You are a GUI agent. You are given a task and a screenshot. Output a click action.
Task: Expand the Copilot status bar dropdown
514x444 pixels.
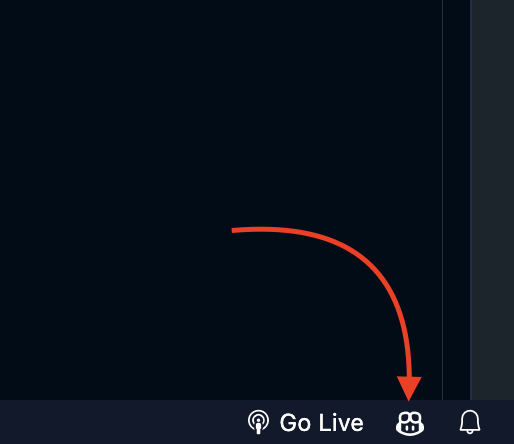point(410,423)
